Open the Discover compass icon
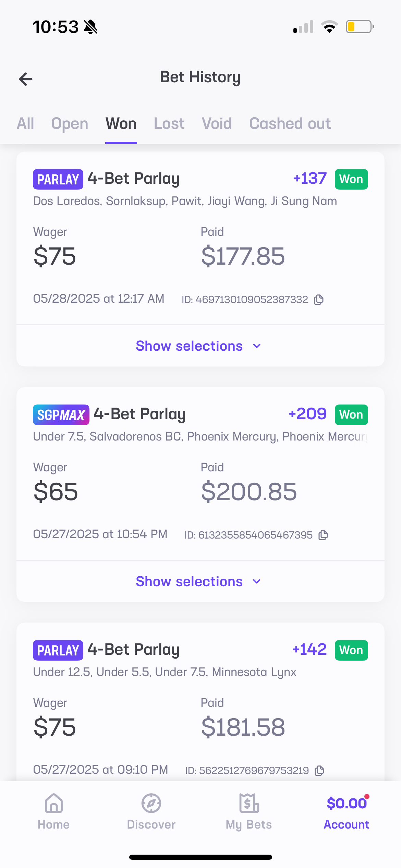 click(151, 804)
